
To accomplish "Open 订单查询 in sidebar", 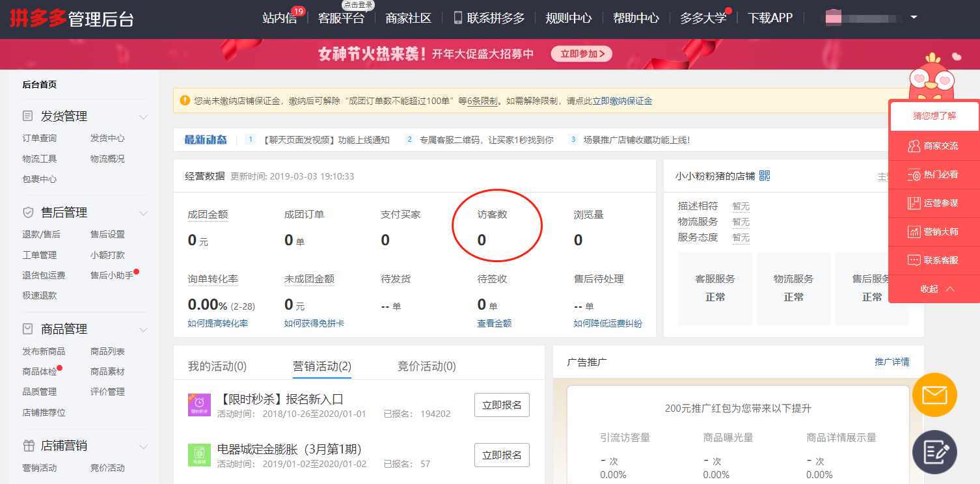I will tap(40, 138).
